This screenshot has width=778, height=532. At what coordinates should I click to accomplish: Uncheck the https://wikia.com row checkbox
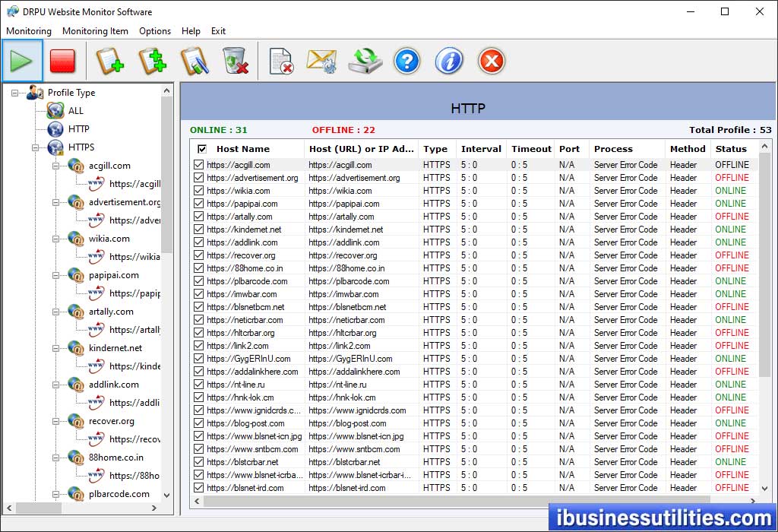199,191
